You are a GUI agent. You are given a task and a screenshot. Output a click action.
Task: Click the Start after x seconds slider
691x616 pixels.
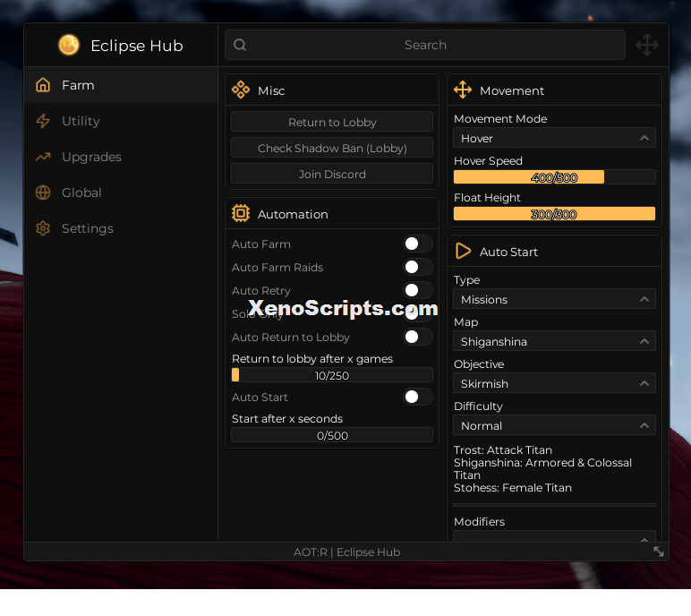point(332,435)
